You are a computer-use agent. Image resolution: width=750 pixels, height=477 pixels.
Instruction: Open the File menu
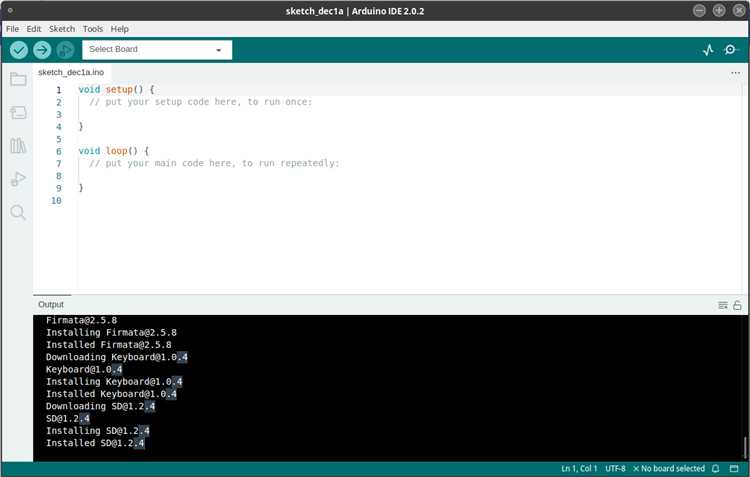[12, 29]
